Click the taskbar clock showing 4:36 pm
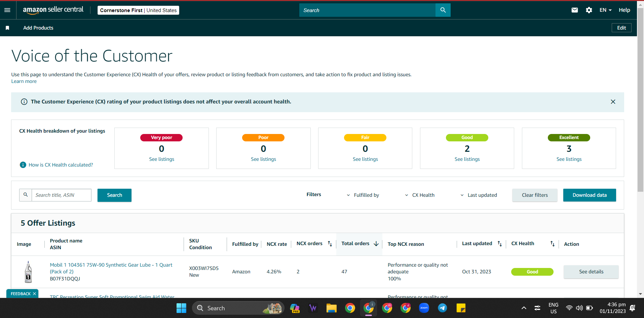Screen dimensions: 644x318 pos(613,308)
